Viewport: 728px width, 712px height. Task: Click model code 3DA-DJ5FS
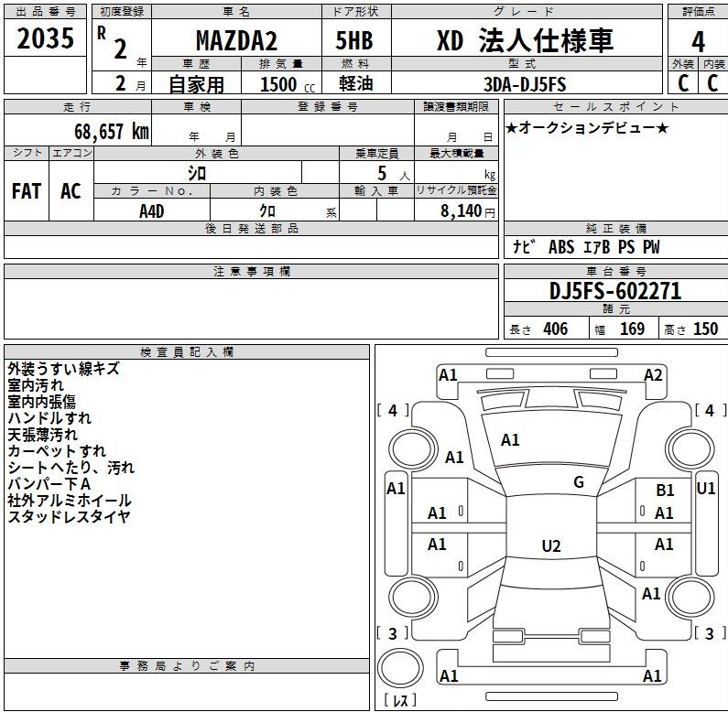pos(525,84)
